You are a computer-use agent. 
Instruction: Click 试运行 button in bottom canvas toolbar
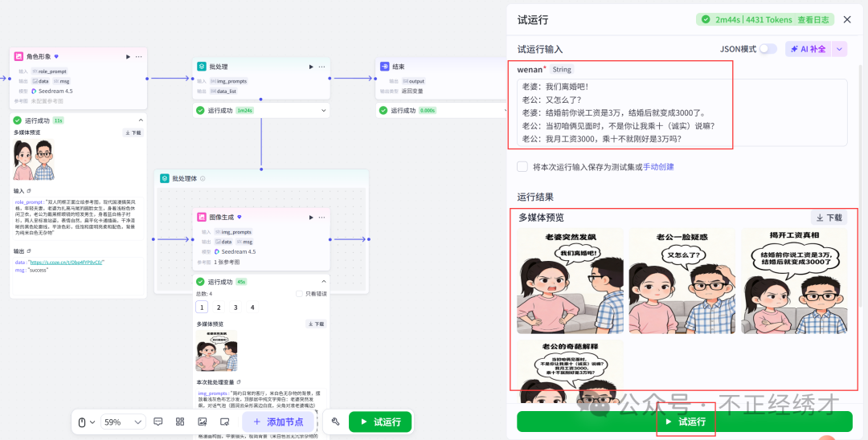380,422
